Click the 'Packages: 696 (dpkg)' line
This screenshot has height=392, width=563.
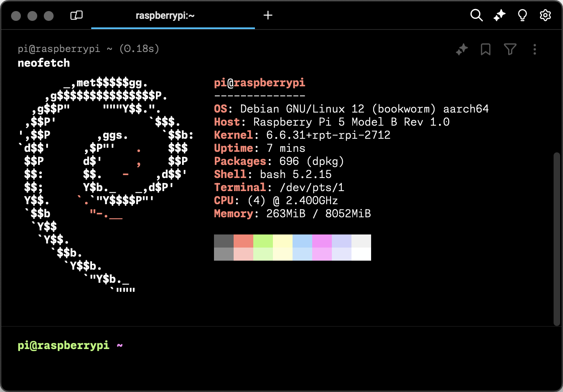[x=279, y=161]
